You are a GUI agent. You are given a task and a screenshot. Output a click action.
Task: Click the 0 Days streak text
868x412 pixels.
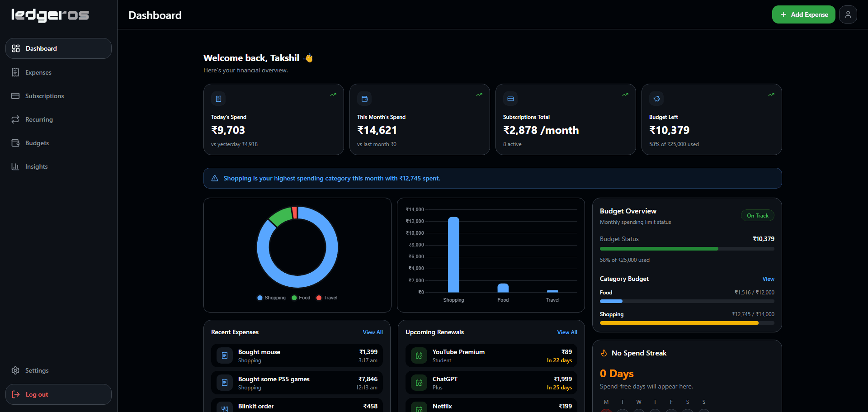617,374
